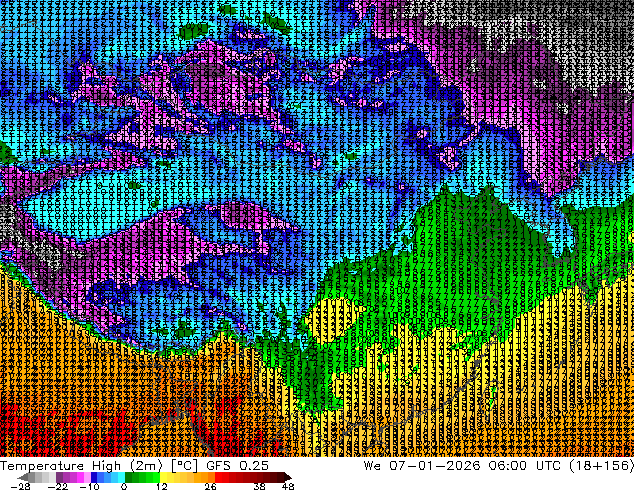Screen dimensions: 634x490
Task: Click the '-28' color scale label
Action: click(20, 486)
